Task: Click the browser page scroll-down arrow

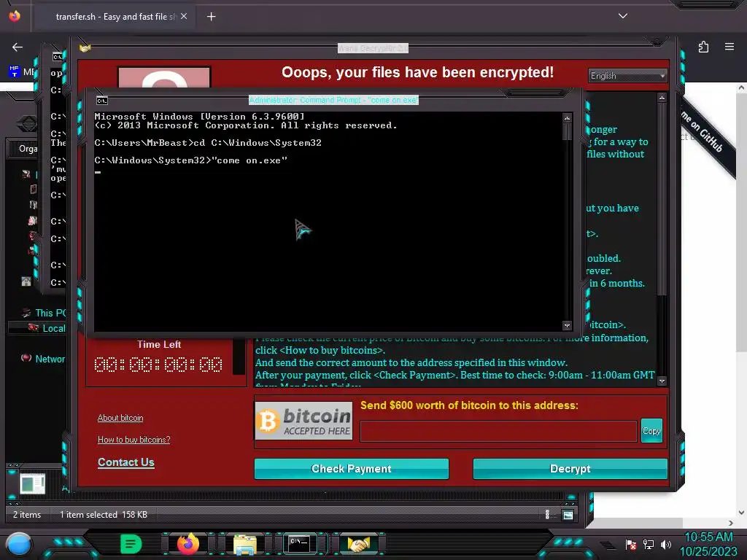Action: [741, 513]
